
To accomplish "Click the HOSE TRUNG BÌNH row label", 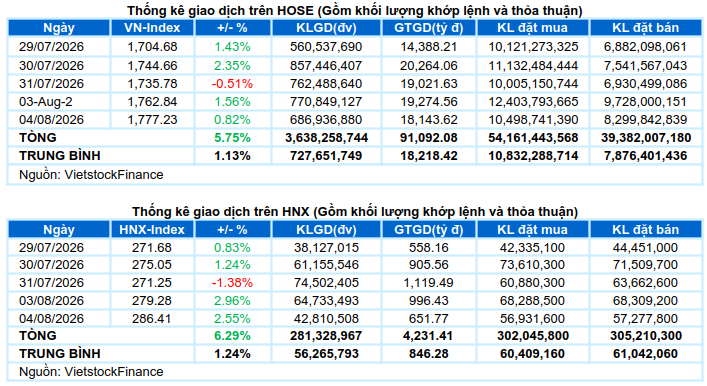I will tap(60, 156).
